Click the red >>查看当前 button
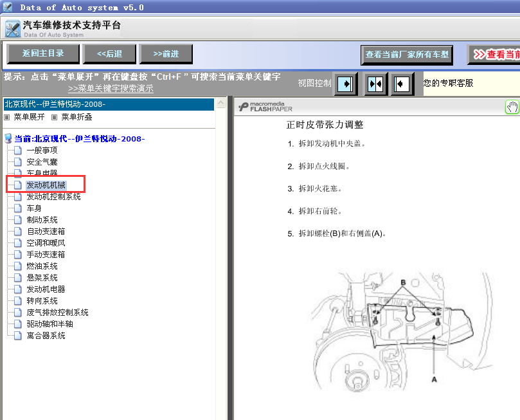The width and height of the screenshot is (520, 420). pos(494,55)
